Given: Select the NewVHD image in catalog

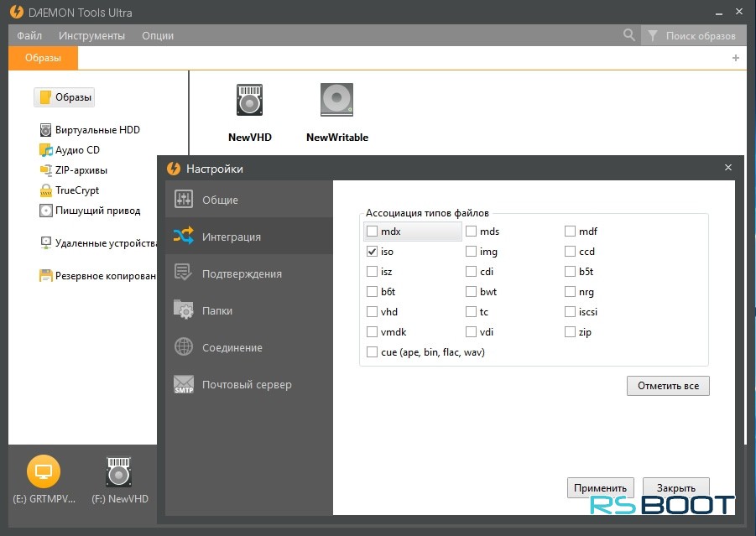Looking at the screenshot, I should coord(250,112).
